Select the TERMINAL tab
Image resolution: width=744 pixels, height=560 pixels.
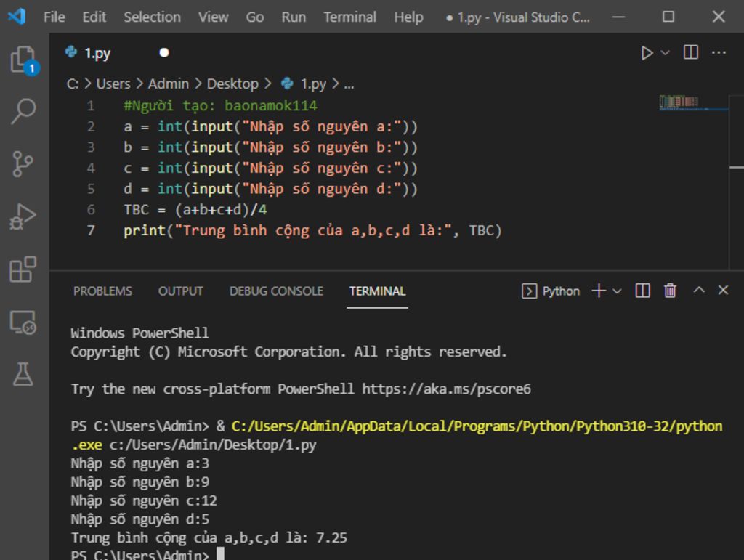click(x=377, y=291)
